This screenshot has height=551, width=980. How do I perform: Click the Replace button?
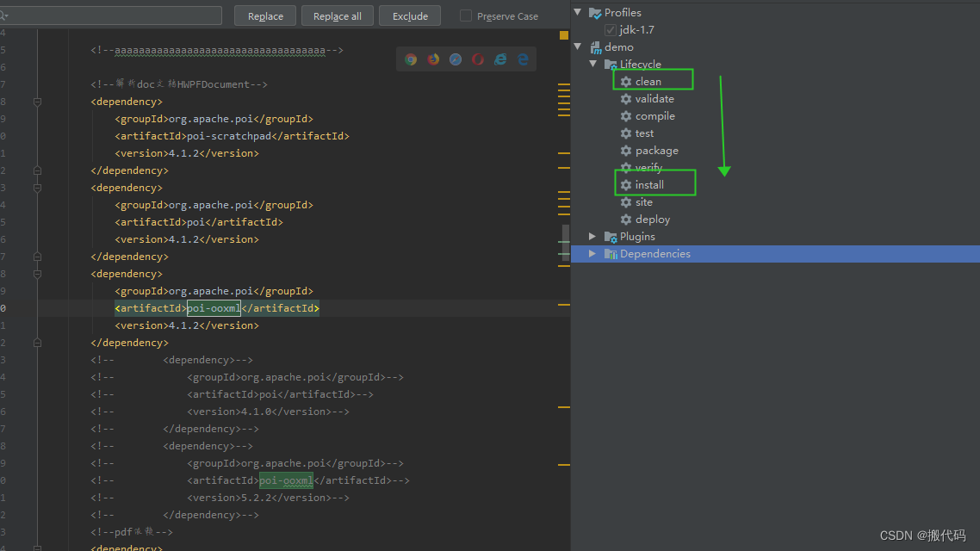(x=264, y=15)
